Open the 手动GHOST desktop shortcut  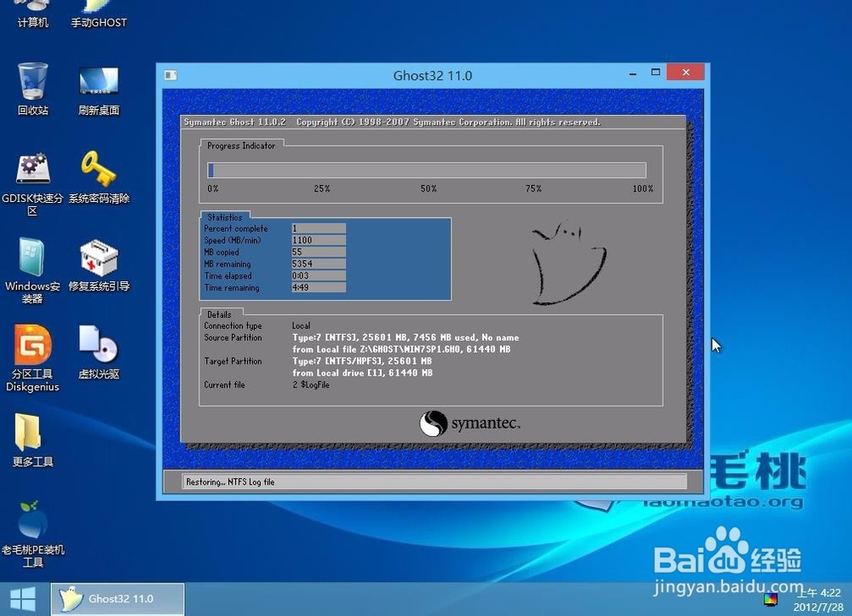(99, 14)
